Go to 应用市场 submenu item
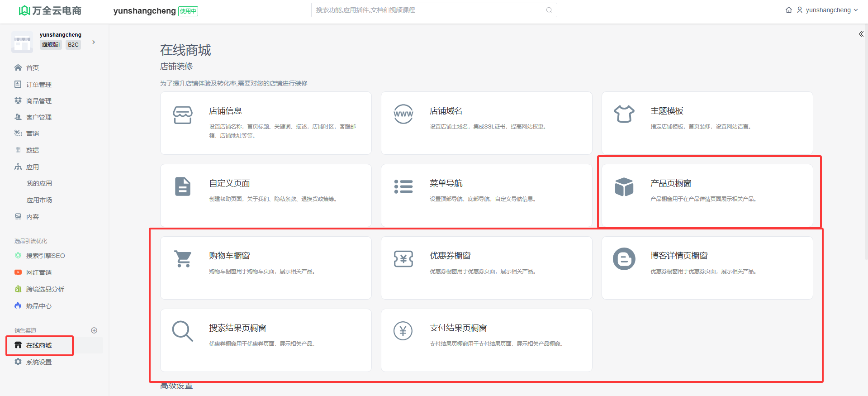The width and height of the screenshot is (868, 396). [x=39, y=200]
